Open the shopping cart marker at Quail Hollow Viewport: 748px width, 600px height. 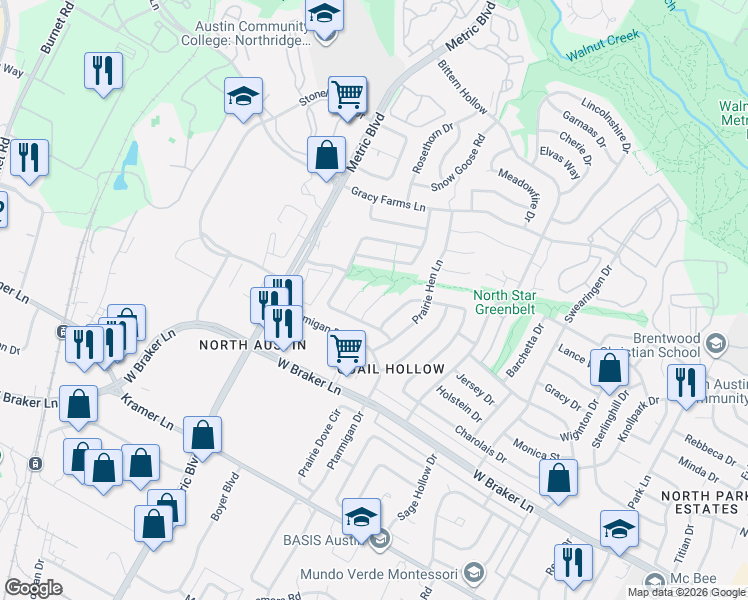point(347,352)
